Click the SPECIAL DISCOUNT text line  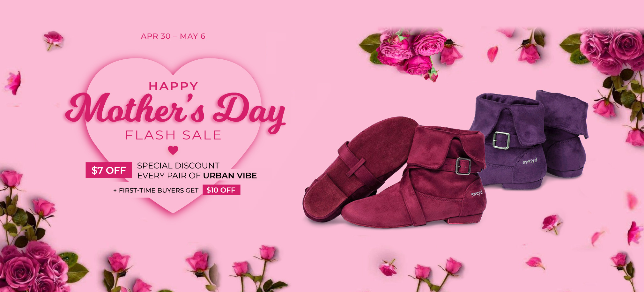click(x=178, y=166)
